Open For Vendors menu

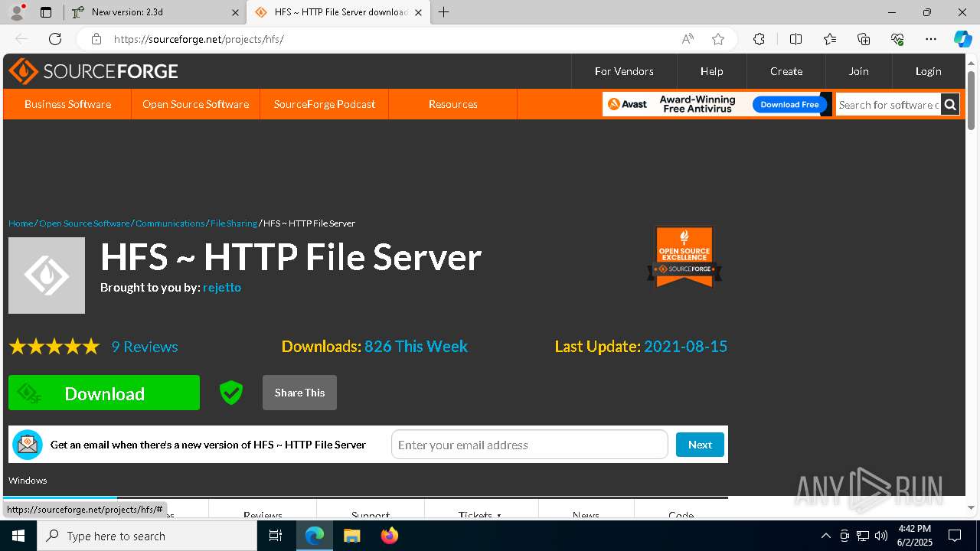(x=624, y=71)
